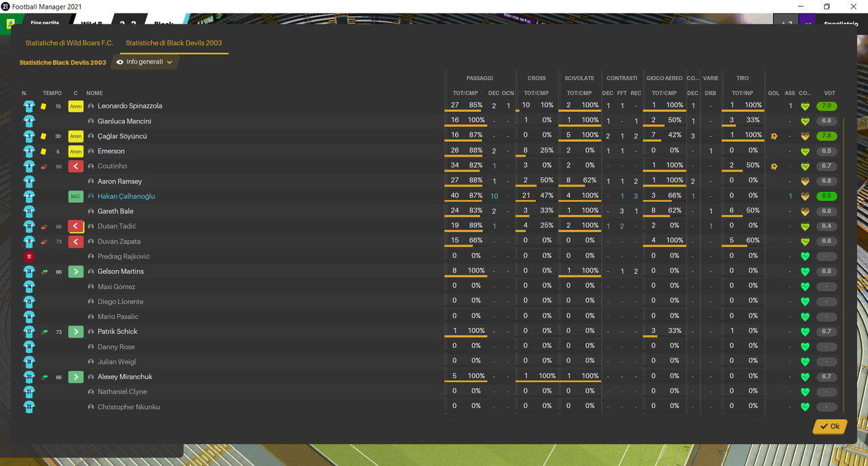Image resolution: width=868 pixels, height=466 pixels.
Task: Click condition heart icon for Leonardo Spinazzola
Action: pyautogui.click(x=805, y=106)
